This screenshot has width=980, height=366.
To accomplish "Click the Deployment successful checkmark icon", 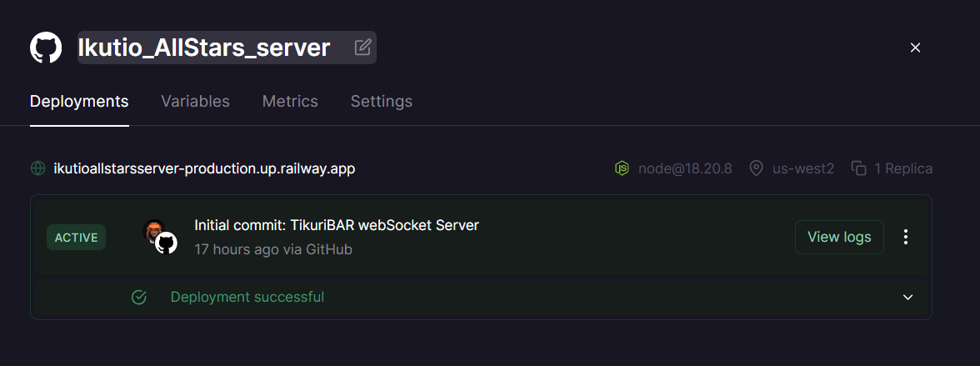I will click(138, 297).
